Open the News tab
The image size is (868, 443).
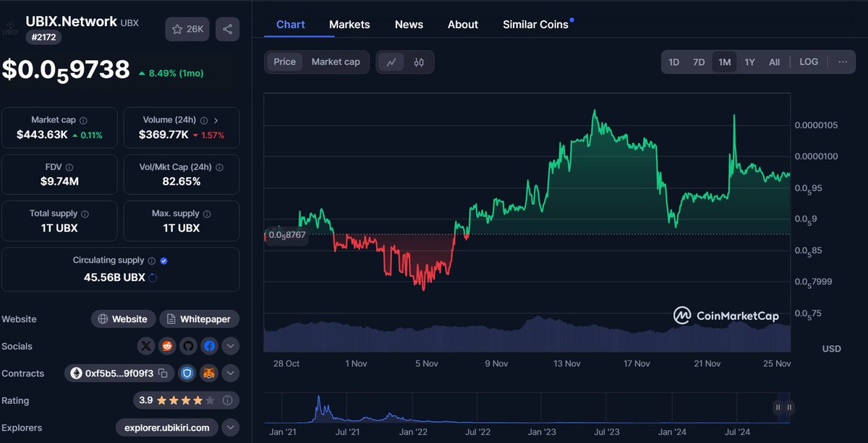pos(409,25)
